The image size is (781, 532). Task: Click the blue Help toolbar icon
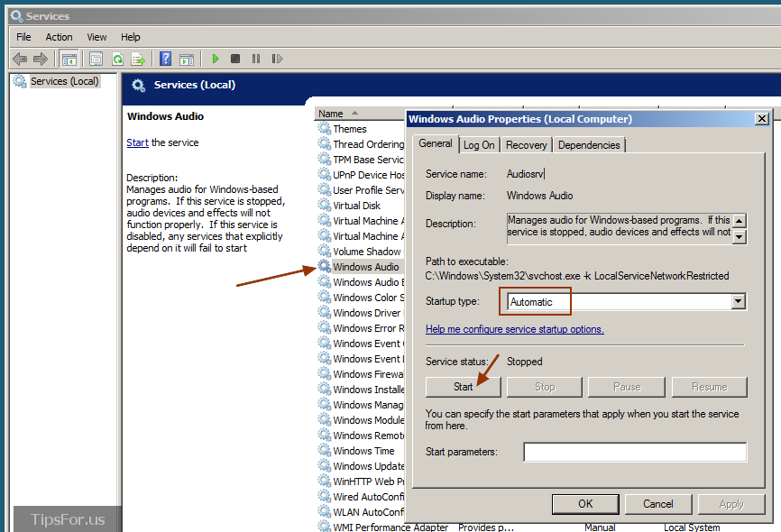[x=165, y=59]
